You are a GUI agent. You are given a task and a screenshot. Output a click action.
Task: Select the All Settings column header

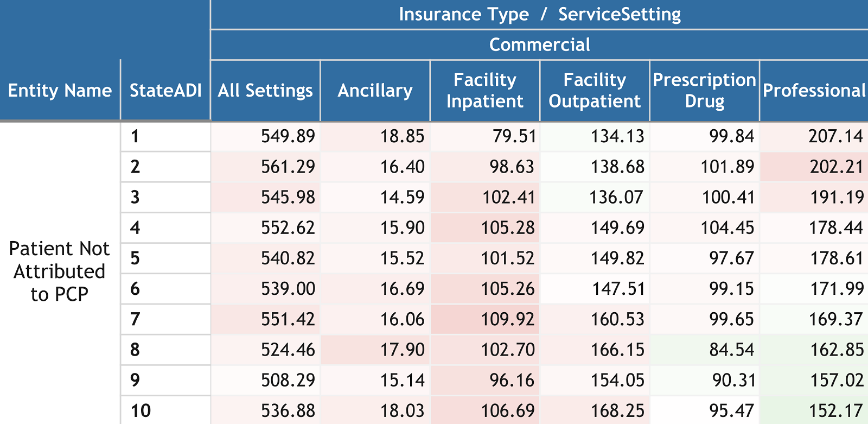tap(265, 90)
